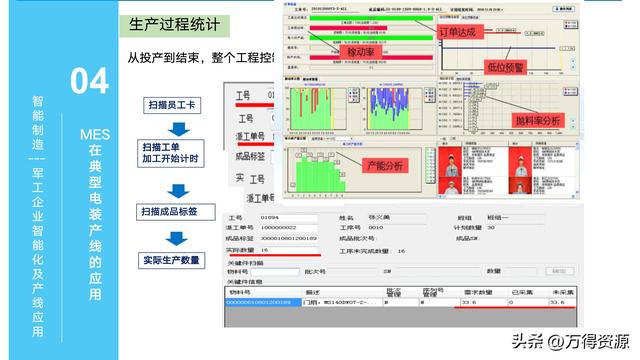Viewport: 640px width, 360px height.
Task: Click the top-left employee photo
Action: pos(450,161)
